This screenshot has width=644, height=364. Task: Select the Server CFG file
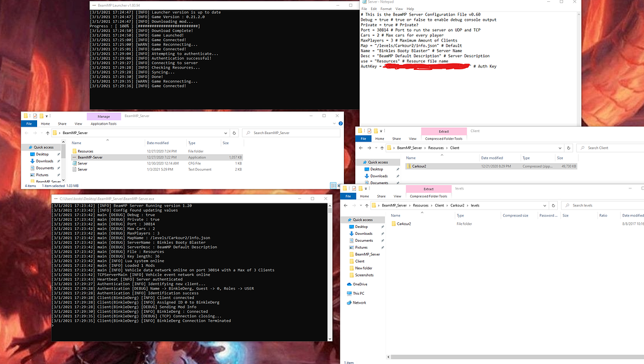tap(82, 163)
